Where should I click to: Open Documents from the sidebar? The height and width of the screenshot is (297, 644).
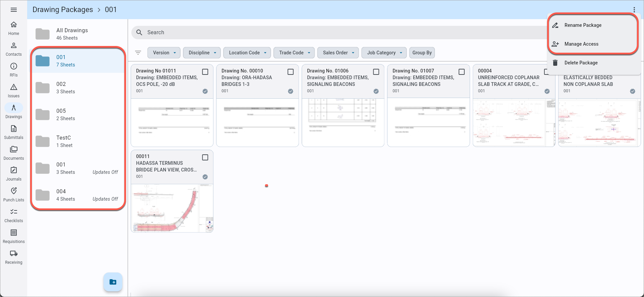(x=14, y=153)
